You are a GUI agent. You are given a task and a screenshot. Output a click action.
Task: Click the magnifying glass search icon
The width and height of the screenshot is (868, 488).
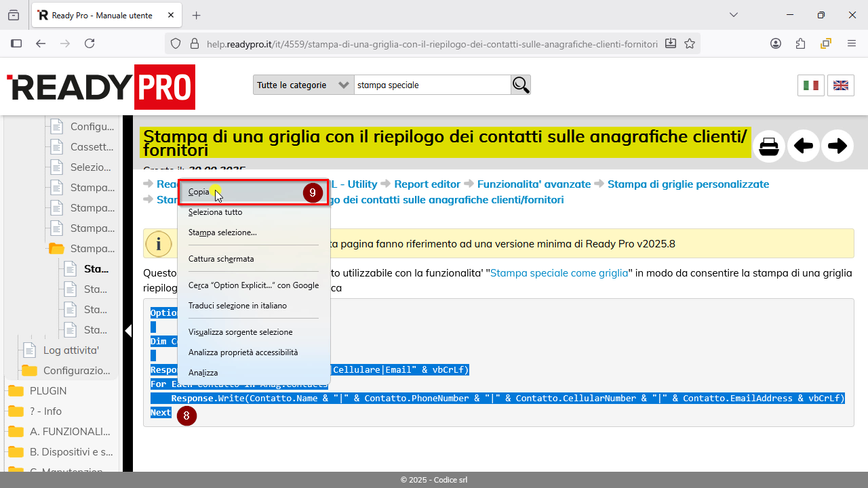click(x=521, y=85)
